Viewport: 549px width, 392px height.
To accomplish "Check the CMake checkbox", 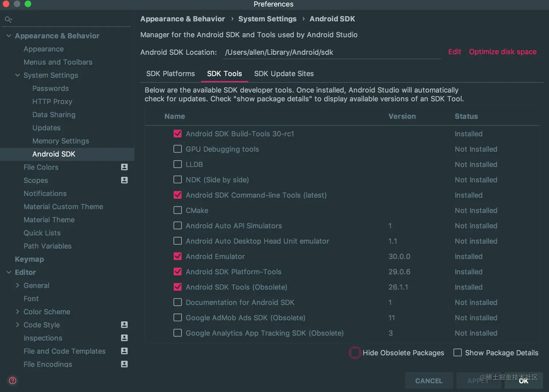I will click(x=178, y=210).
